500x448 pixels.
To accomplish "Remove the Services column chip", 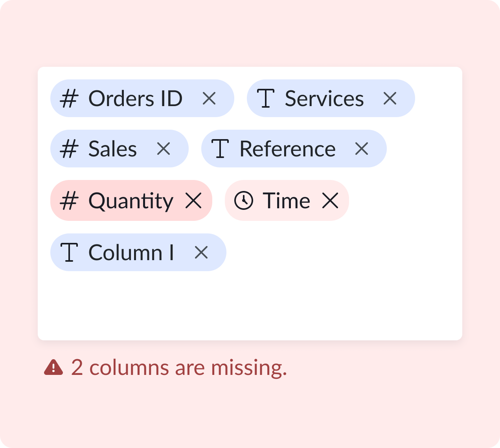I will click(x=390, y=98).
